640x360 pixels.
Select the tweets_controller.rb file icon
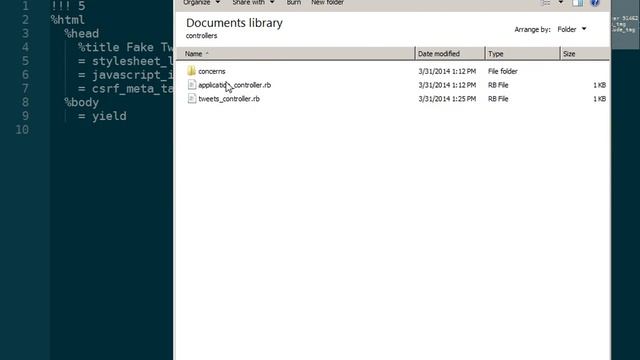pyautogui.click(x=191, y=99)
